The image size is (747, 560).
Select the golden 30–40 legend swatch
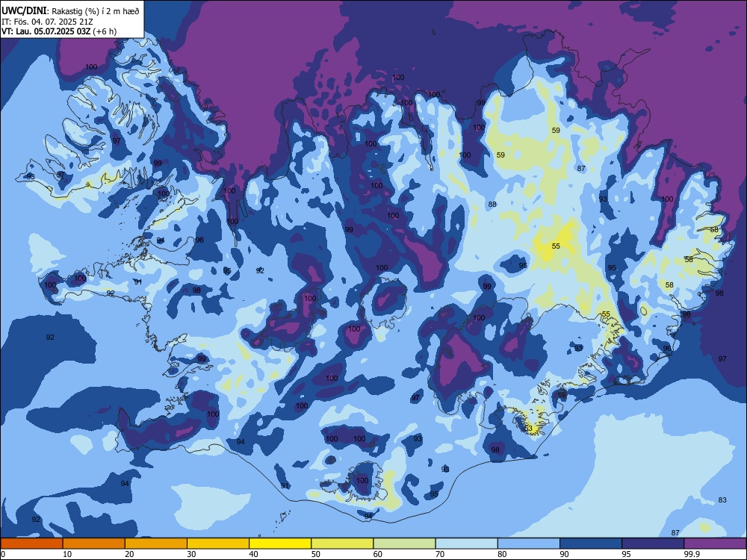218,544
